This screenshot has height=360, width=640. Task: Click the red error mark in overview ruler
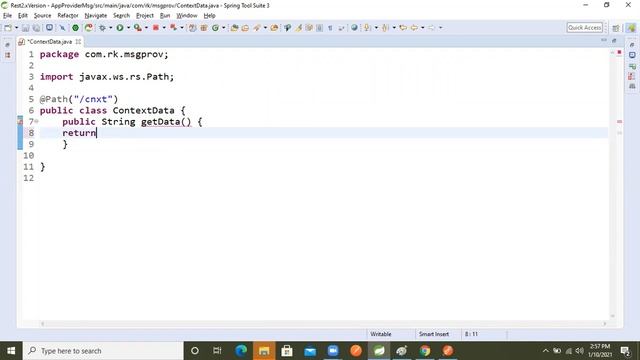point(619,122)
